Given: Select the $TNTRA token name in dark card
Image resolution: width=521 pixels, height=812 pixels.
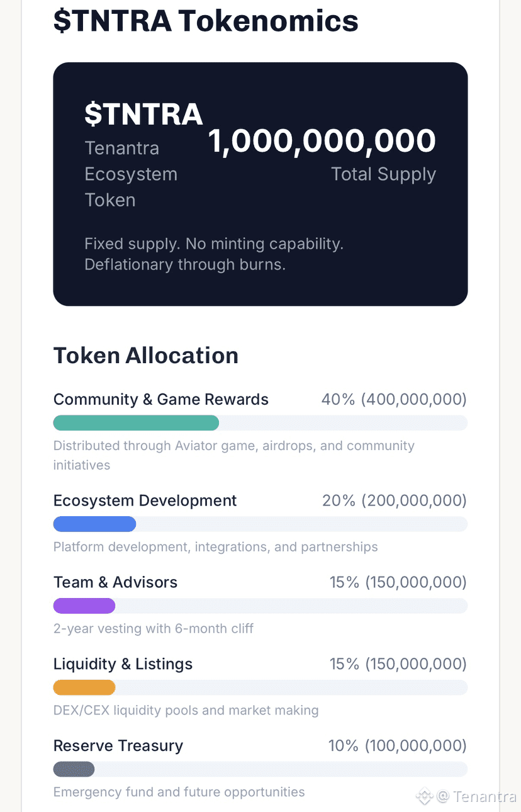Looking at the screenshot, I should pyautogui.click(x=143, y=114).
